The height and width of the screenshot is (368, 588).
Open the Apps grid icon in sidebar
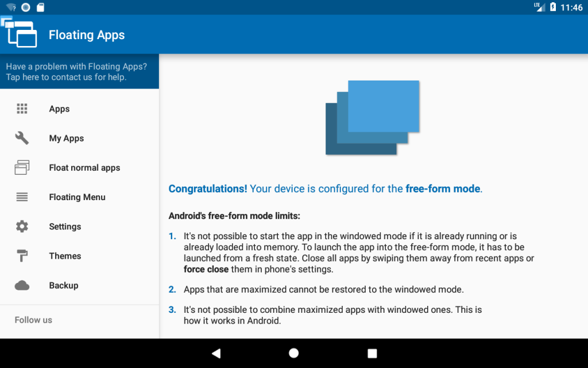pos(22,109)
